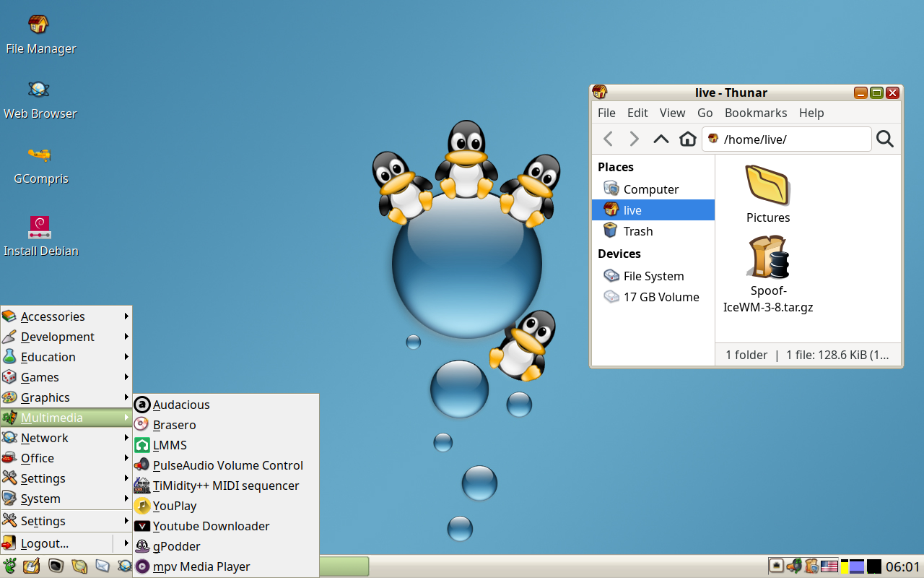Open the terminal launcher on taskbar
The height and width of the screenshot is (578, 924).
pos(56,566)
